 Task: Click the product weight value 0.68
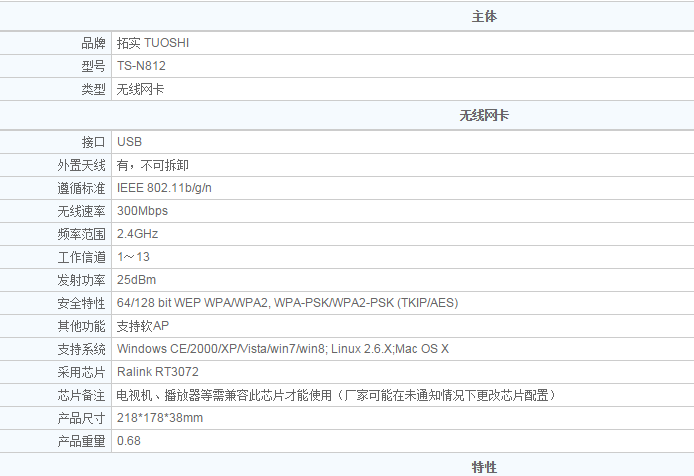(x=128, y=440)
